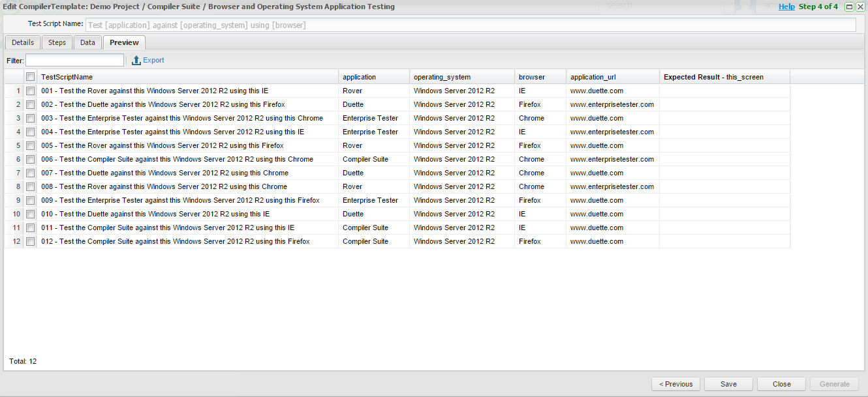Switch to the Details tab

click(23, 42)
